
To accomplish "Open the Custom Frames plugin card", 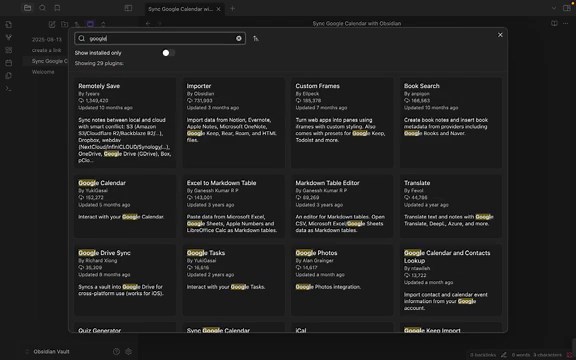I will (x=342, y=123).
